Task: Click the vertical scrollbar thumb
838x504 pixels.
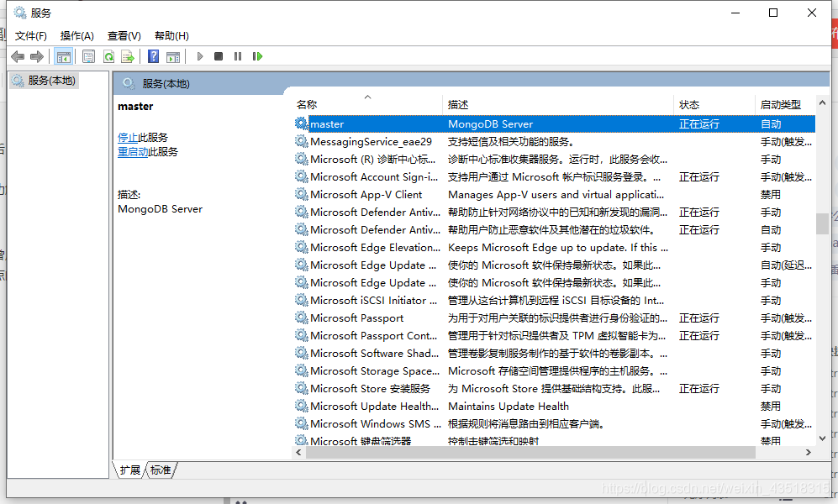Action: click(823, 223)
